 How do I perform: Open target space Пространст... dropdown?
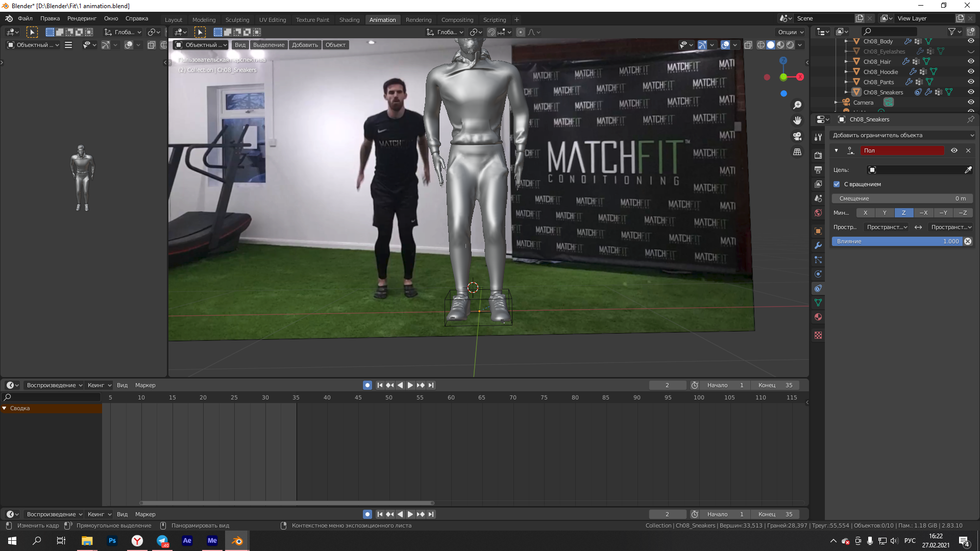[x=887, y=227]
